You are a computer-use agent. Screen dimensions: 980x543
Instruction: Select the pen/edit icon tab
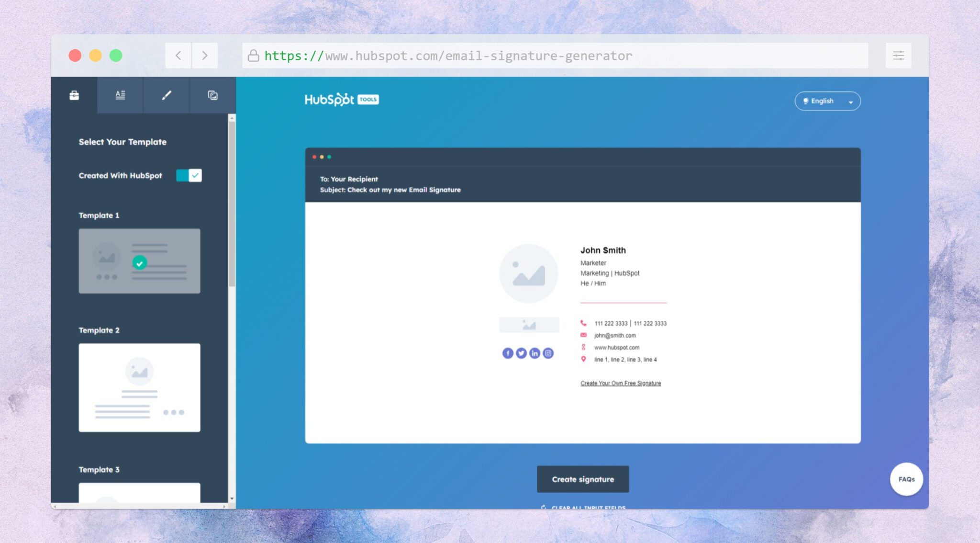167,95
